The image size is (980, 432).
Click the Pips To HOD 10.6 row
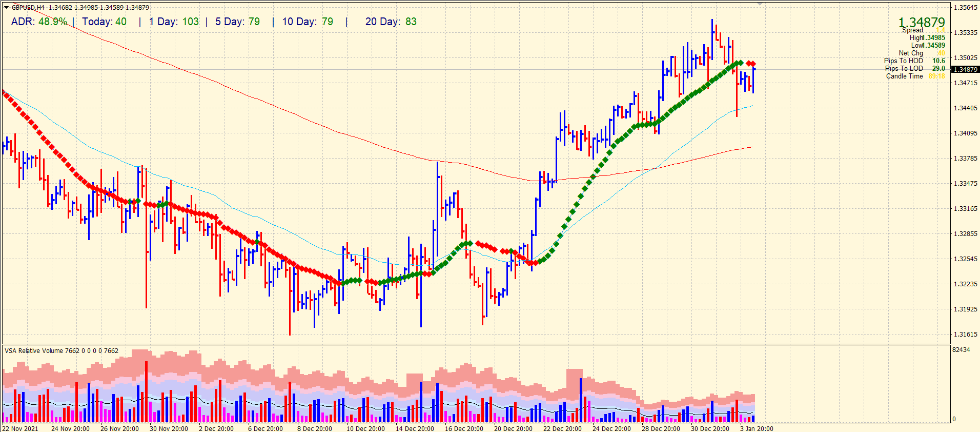914,61
